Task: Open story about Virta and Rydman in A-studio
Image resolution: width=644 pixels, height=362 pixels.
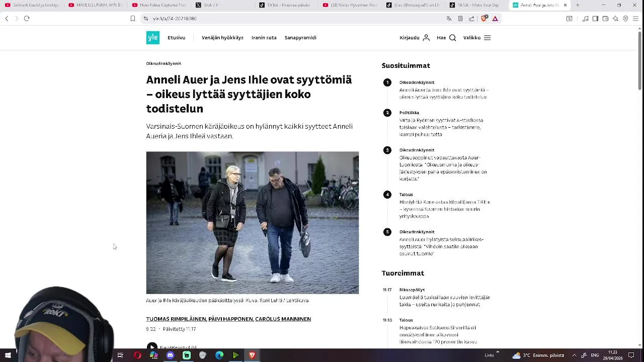Action: click(x=441, y=127)
